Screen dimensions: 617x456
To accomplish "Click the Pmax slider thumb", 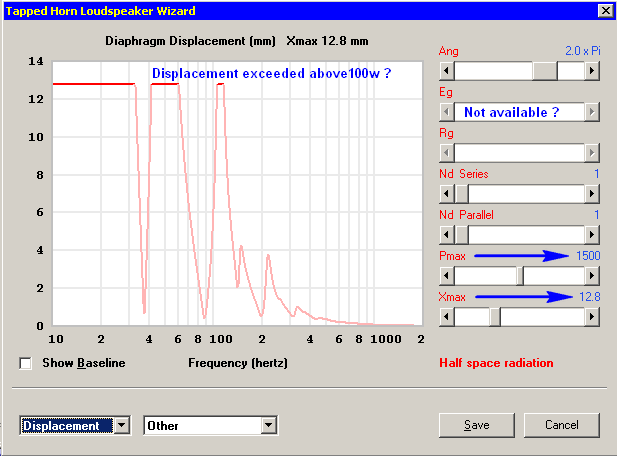I will tap(520, 276).
